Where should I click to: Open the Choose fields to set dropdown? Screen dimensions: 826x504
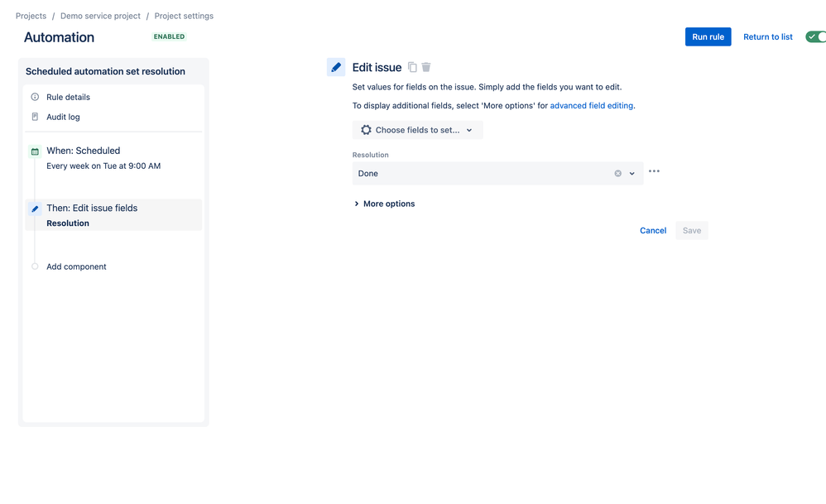tap(417, 130)
